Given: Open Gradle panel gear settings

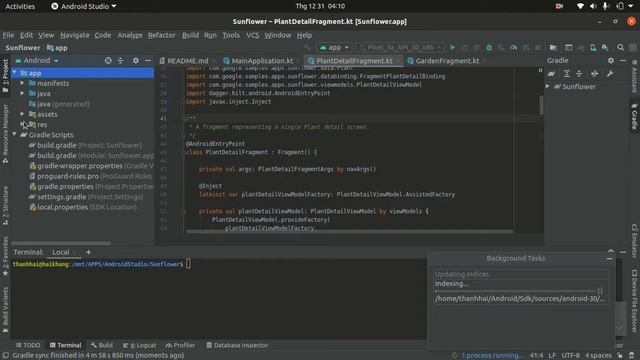Looking at the screenshot, I should pyautogui.click(x=611, y=60).
